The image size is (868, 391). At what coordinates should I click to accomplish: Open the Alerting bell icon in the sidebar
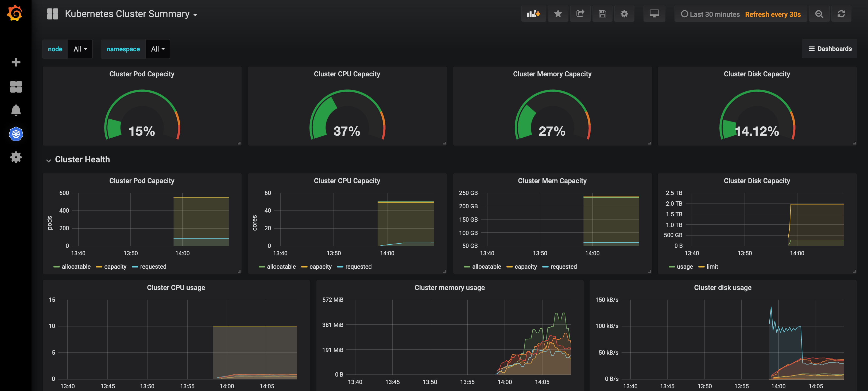[x=16, y=110]
